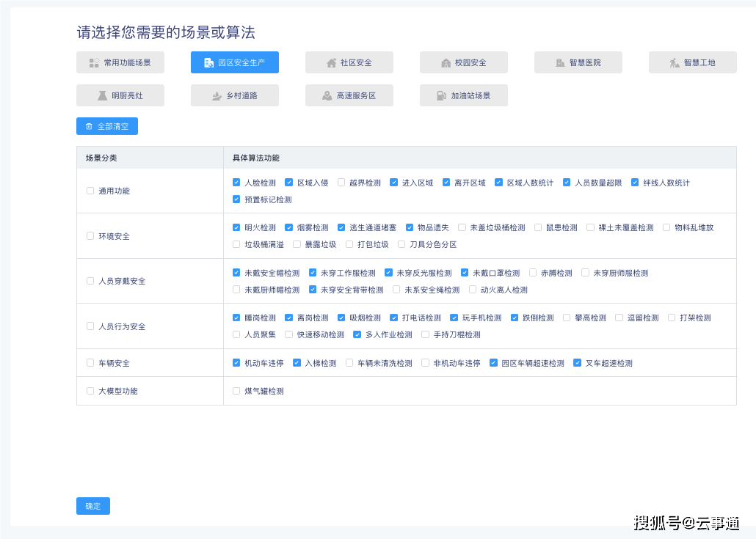Click the 智慧工地 worker icon
756x539 pixels.
pyautogui.click(x=675, y=63)
